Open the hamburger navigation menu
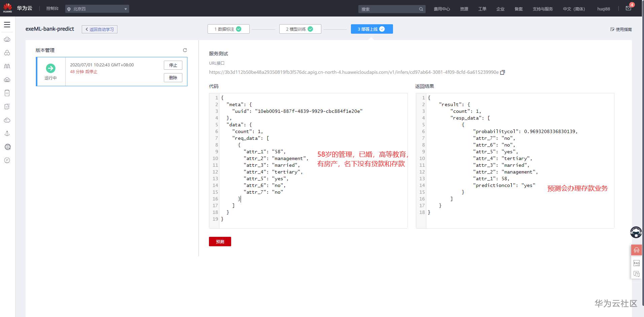Image resolution: width=644 pixels, height=317 pixels. coord(7,25)
